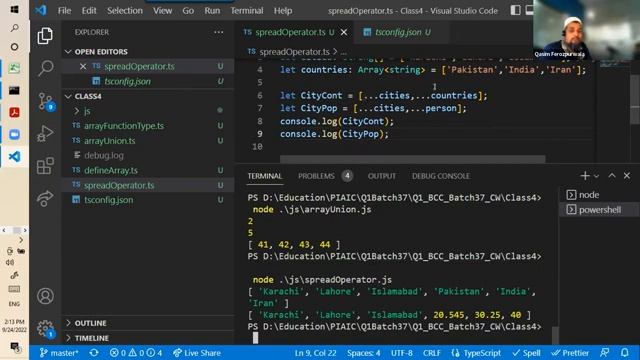This screenshot has height=360, width=640.
Task: Open tsconfig.json in CLASS4 folder
Action: 148,200
